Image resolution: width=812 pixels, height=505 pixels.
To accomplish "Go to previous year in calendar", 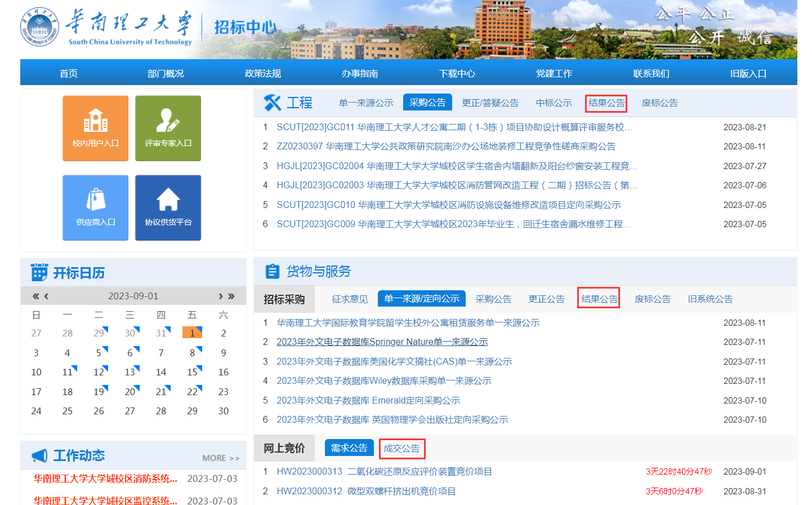I will [x=35, y=296].
